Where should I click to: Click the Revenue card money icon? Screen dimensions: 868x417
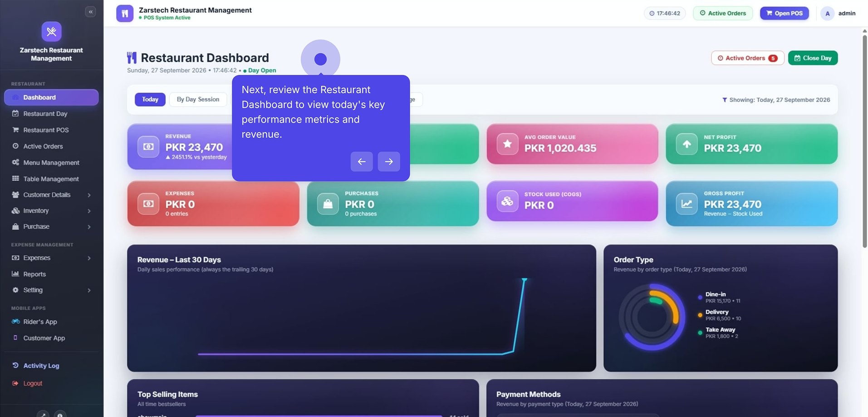click(148, 147)
